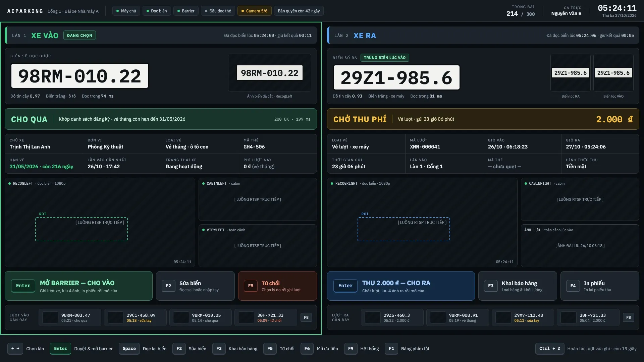Screen dimensions: 644x362
Task: Click the F4 In phiếu button
Action: [x=600, y=286]
